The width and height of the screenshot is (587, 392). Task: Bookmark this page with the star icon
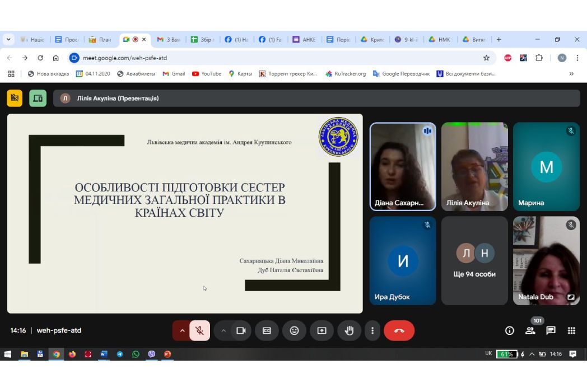pos(486,58)
